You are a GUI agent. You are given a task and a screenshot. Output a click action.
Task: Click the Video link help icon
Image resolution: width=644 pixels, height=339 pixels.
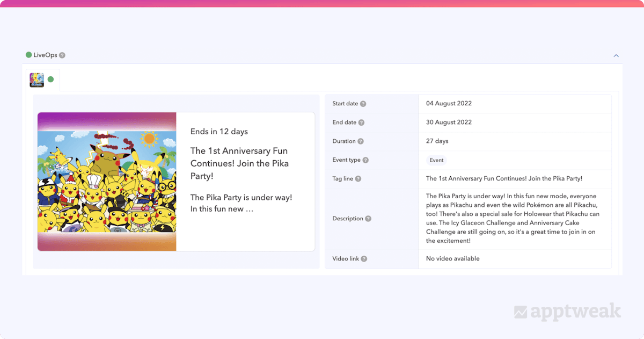click(364, 259)
